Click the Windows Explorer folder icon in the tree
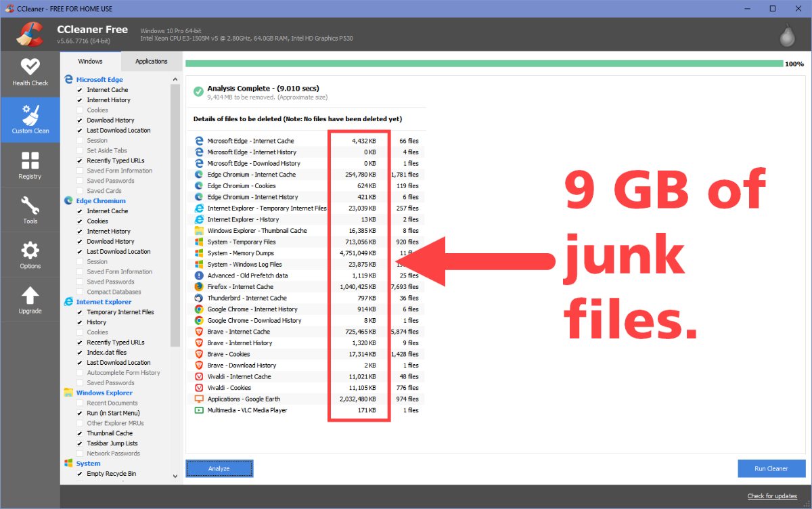The image size is (812, 509). [x=68, y=393]
